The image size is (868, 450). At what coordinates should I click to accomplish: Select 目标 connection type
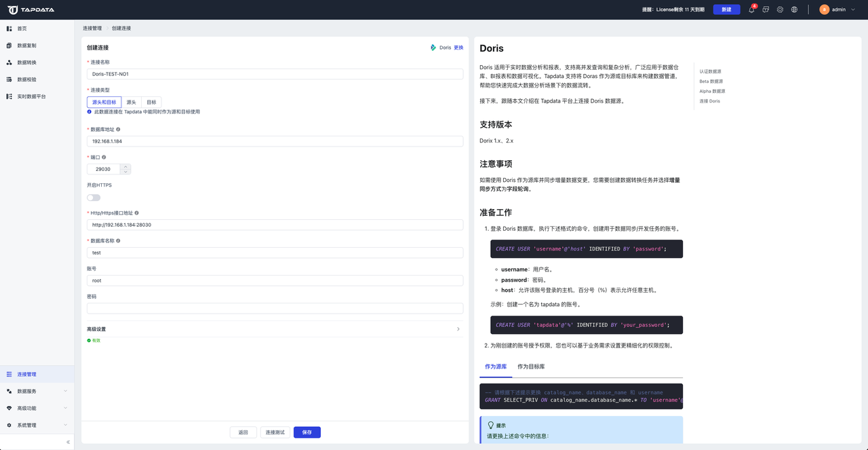click(151, 102)
